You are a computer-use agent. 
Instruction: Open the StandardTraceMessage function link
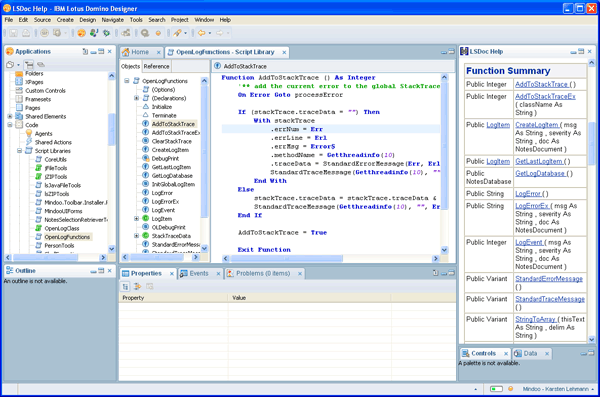[550, 299]
